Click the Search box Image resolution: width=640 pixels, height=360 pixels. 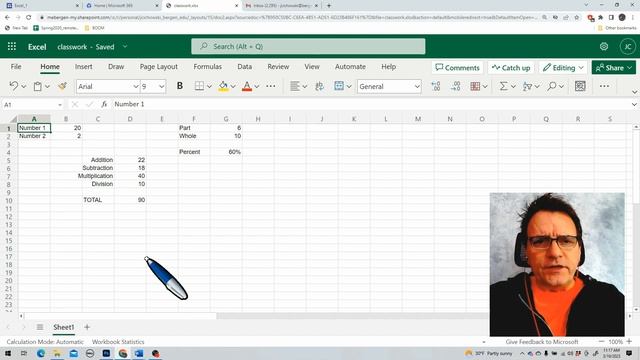coord(308,47)
